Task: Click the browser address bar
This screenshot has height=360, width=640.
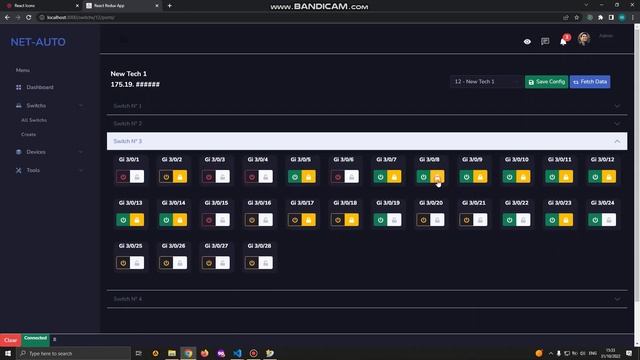Action: pos(300,18)
